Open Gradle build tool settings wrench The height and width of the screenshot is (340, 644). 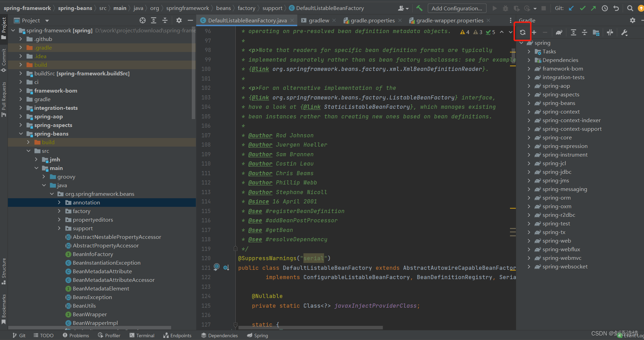coord(624,32)
